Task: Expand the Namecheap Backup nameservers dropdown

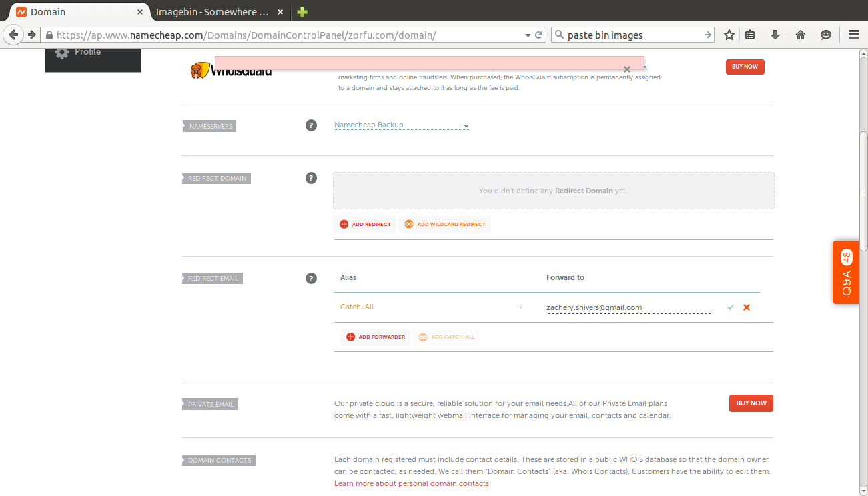Action: [x=402, y=125]
